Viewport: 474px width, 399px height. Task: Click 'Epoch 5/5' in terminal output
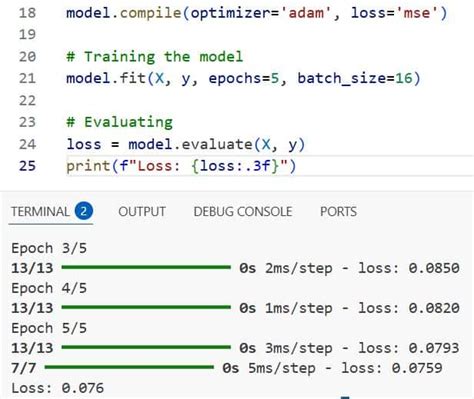tap(49, 328)
